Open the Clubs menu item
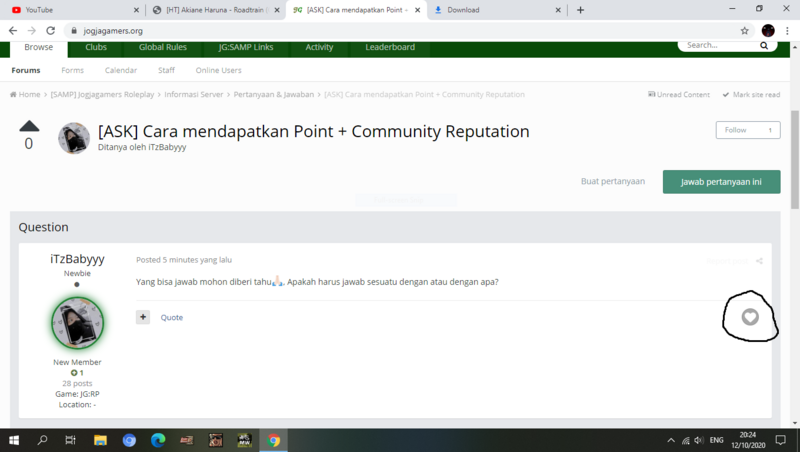This screenshot has width=800, height=452. point(96,47)
